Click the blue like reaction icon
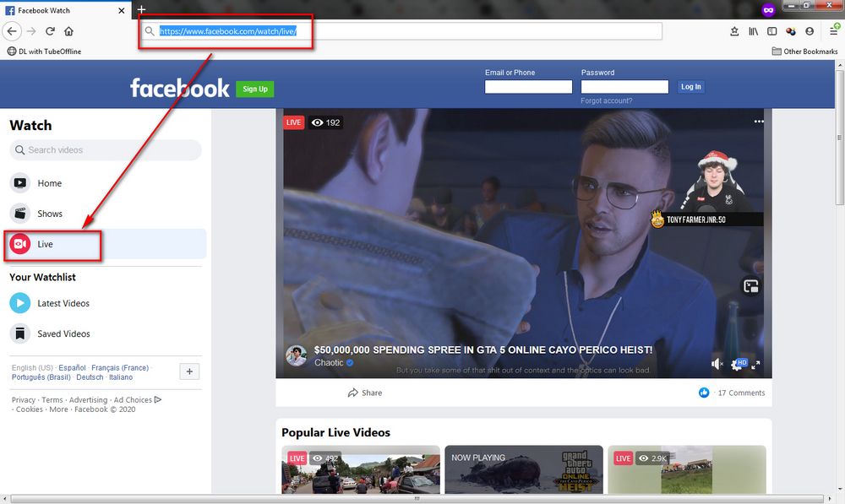The width and height of the screenshot is (845, 504). pyautogui.click(x=704, y=393)
